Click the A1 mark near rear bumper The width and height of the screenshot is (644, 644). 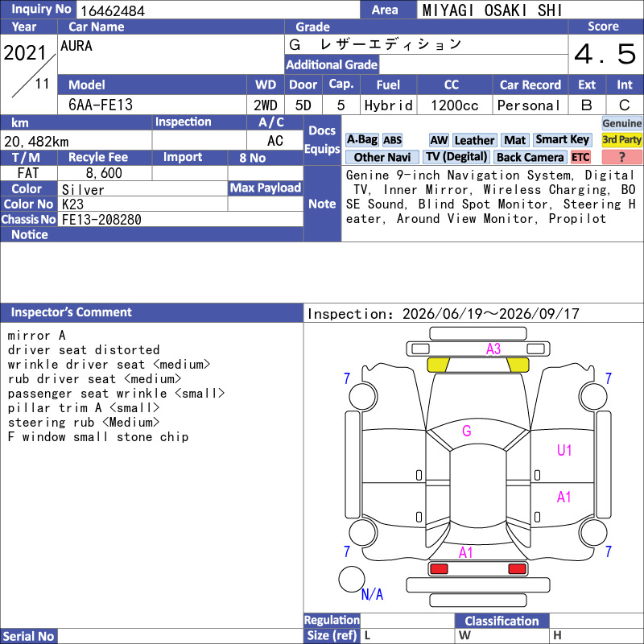465,553
